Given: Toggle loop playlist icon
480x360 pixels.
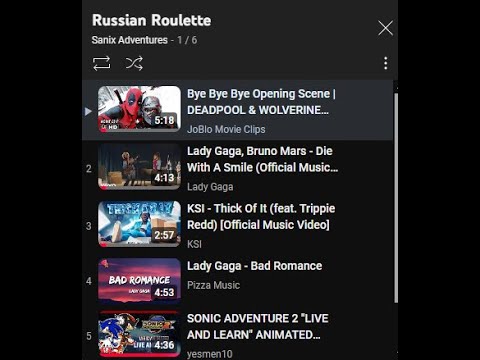Looking at the screenshot, I should (x=101, y=63).
